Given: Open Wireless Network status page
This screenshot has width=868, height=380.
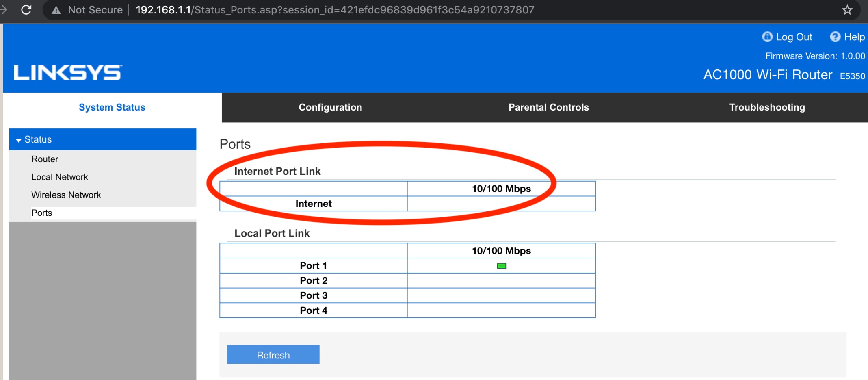Looking at the screenshot, I should click(x=66, y=195).
